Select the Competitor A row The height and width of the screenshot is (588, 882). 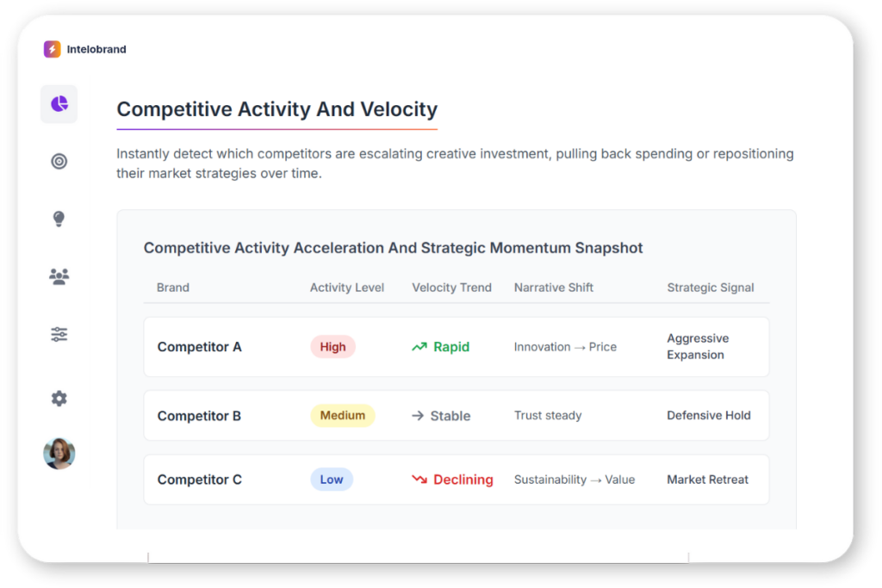pos(456,347)
